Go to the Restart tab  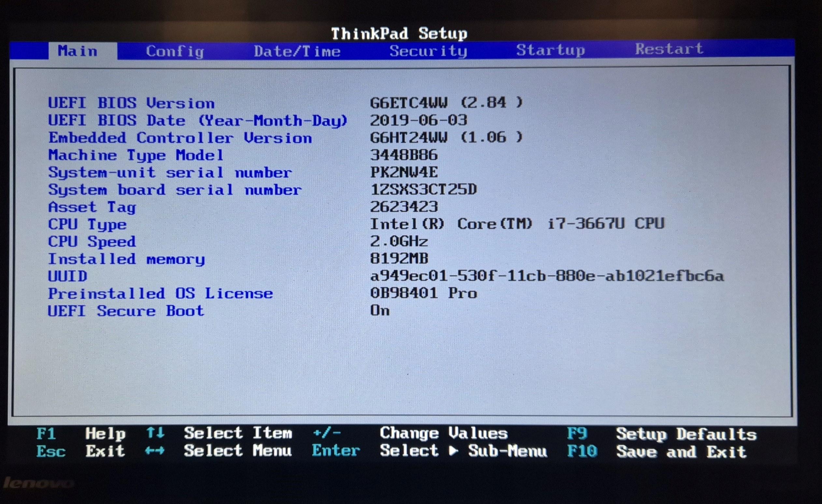click(x=669, y=49)
